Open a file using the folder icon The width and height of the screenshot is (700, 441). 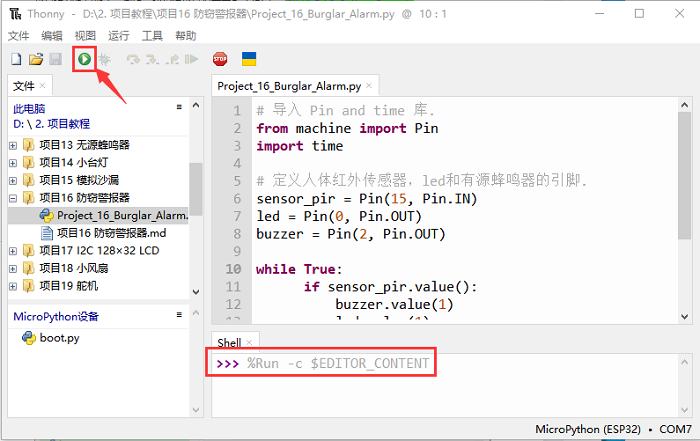pos(35,60)
